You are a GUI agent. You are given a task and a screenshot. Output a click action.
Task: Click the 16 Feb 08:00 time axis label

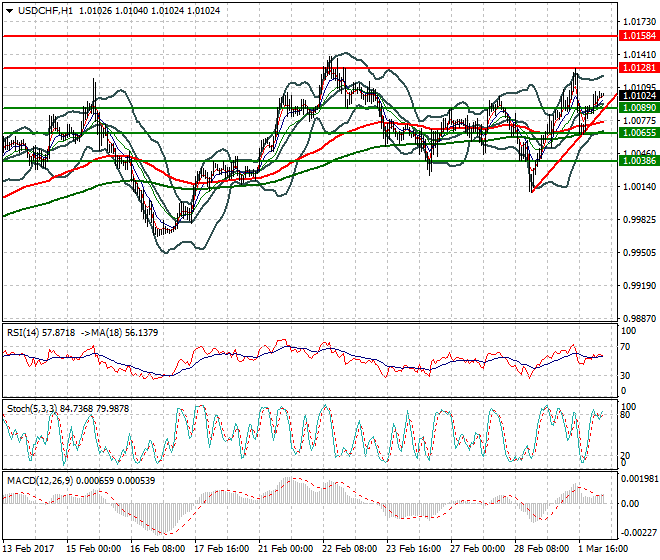coord(157,549)
